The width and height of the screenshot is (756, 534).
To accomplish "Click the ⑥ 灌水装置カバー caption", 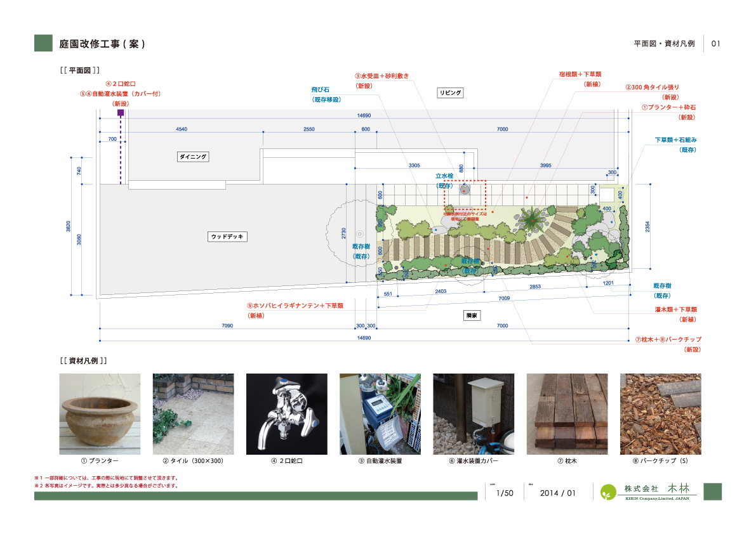I will coord(474,461).
